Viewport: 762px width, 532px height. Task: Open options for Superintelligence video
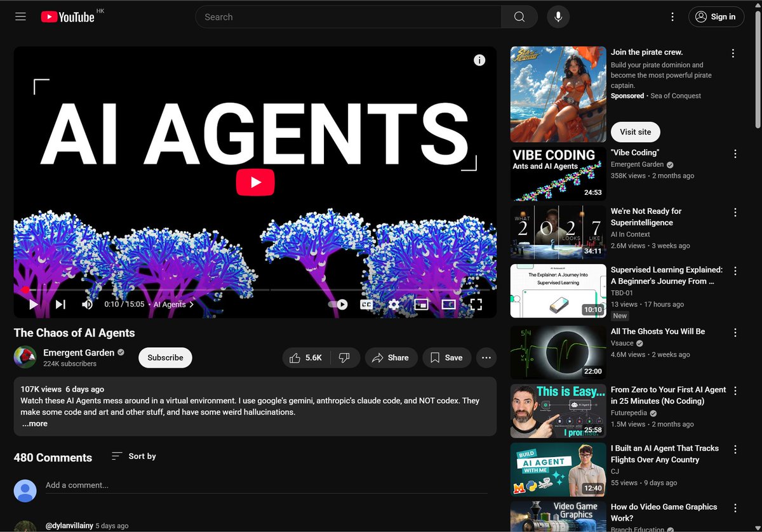click(735, 212)
